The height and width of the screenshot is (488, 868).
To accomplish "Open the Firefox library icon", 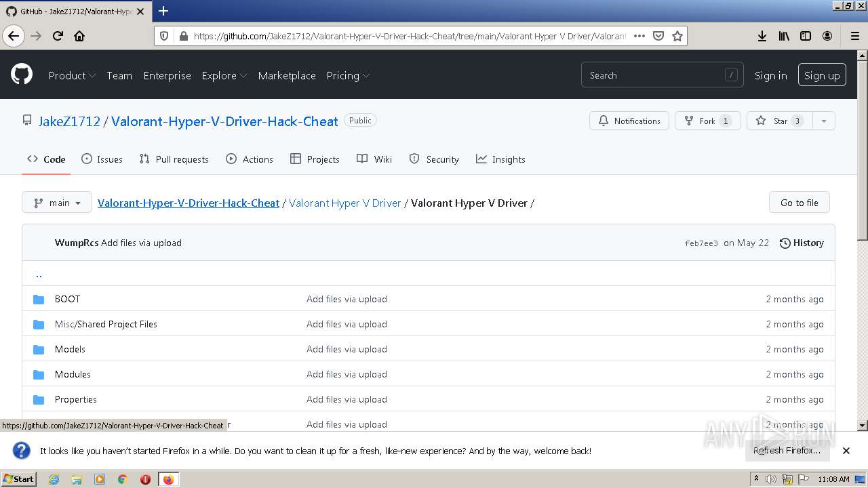I will click(784, 36).
